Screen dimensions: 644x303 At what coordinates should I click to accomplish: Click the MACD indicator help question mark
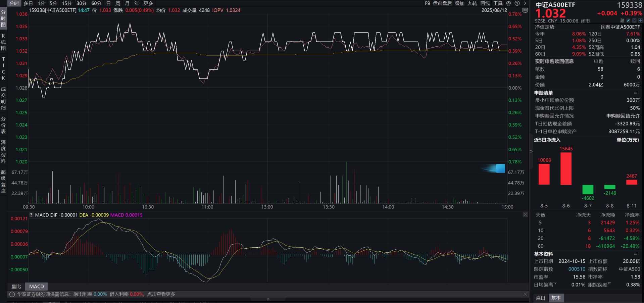(31, 215)
